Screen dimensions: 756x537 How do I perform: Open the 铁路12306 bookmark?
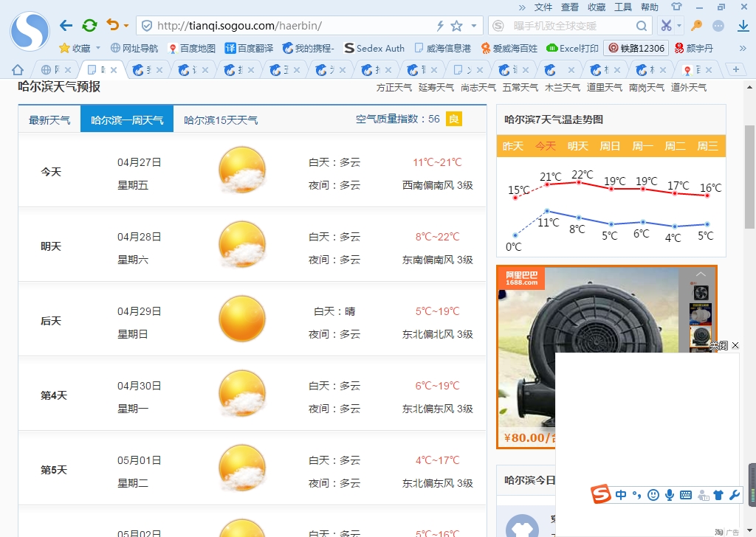pos(636,48)
